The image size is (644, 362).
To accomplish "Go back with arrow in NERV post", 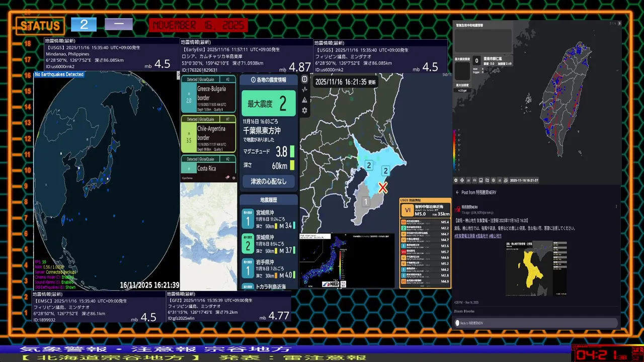I will pos(457,192).
